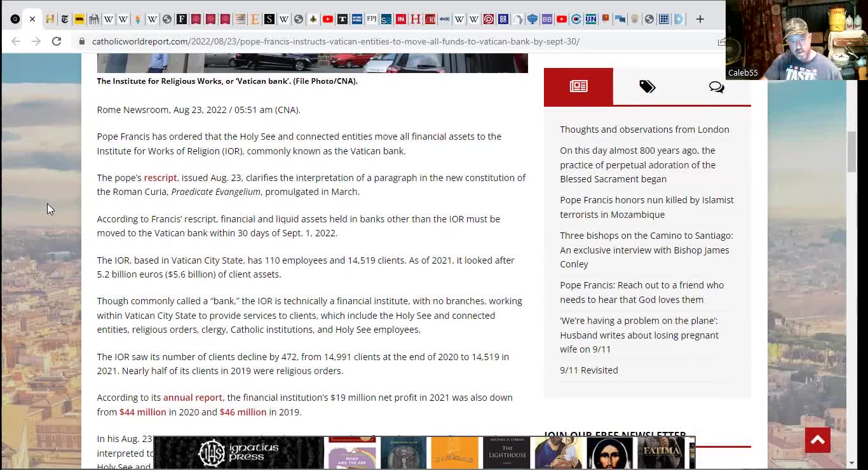The height and width of the screenshot is (470, 868).
Task: Switch to the orange E favicon tab
Action: (255, 19)
